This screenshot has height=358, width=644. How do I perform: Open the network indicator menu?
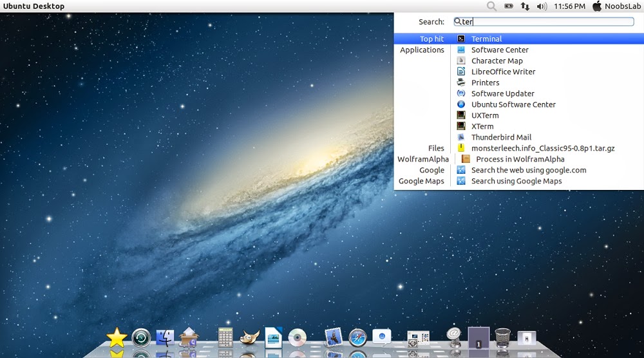coord(526,6)
